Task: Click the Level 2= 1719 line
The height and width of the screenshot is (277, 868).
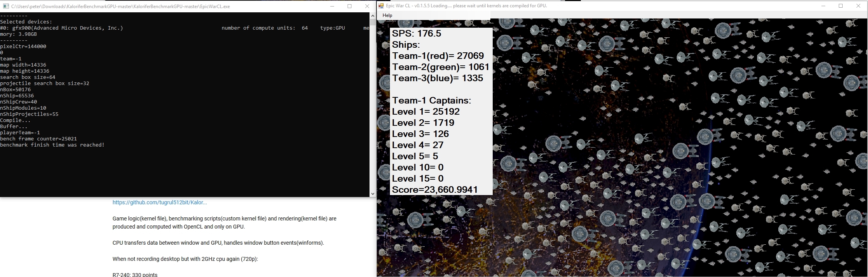Action: coord(423,123)
